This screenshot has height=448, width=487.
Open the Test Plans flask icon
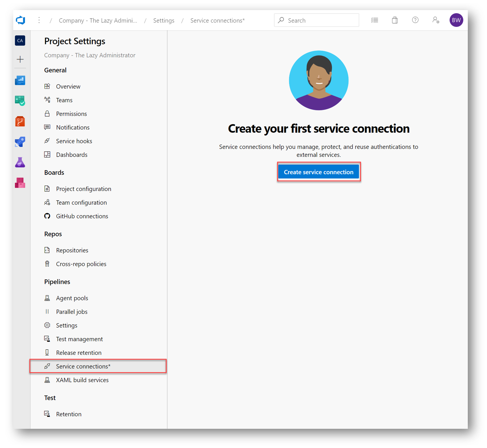click(x=20, y=162)
